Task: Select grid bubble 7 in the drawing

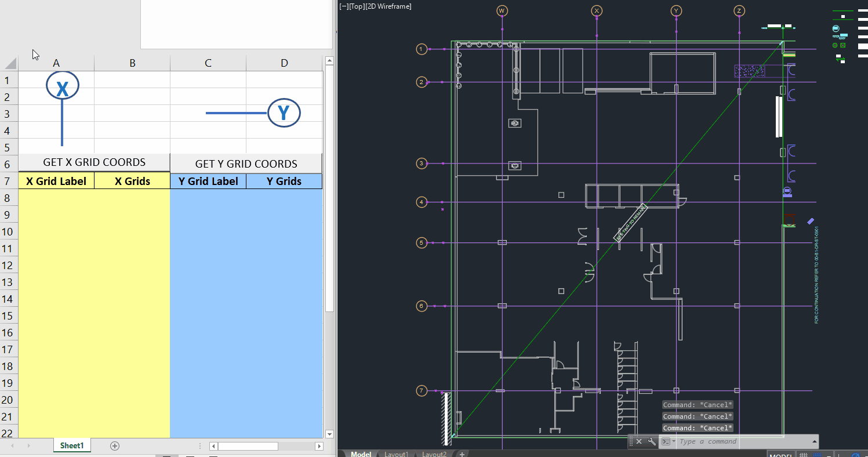Action: [x=422, y=391]
